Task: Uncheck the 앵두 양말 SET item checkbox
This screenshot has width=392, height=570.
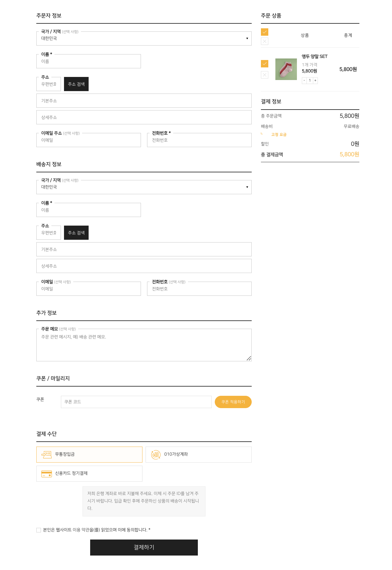Action: 265,64
